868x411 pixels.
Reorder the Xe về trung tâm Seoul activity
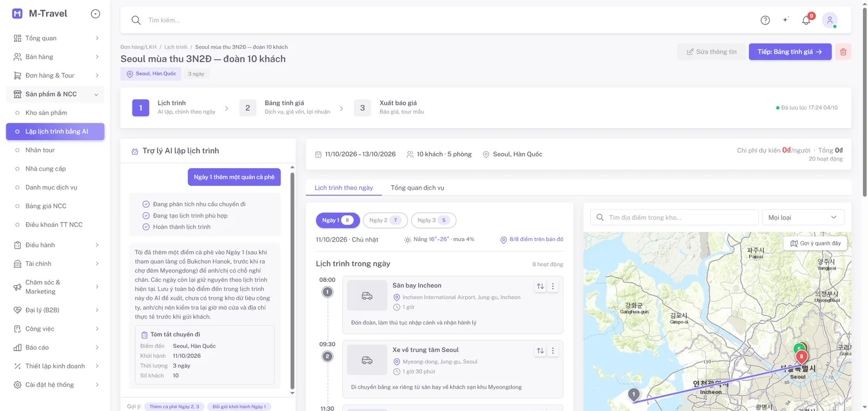click(x=540, y=351)
